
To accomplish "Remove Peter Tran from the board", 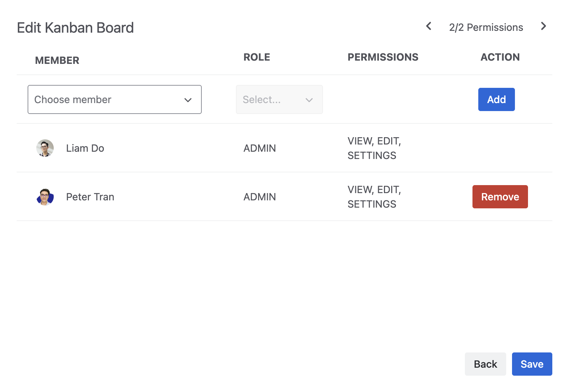I will [500, 197].
